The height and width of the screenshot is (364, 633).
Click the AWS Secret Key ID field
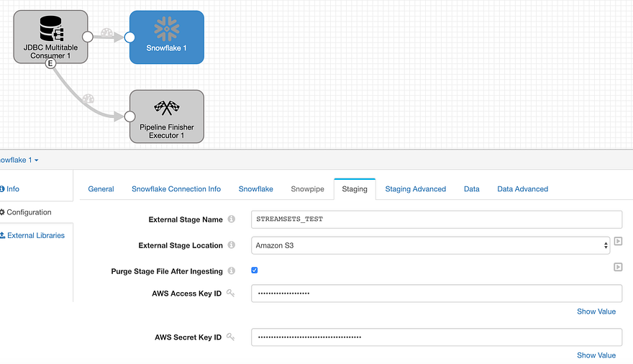click(x=437, y=337)
